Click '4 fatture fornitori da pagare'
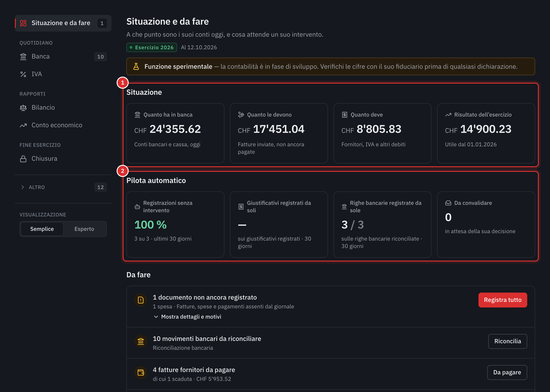The width and height of the screenshot is (550, 392). [x=194, y=370]
